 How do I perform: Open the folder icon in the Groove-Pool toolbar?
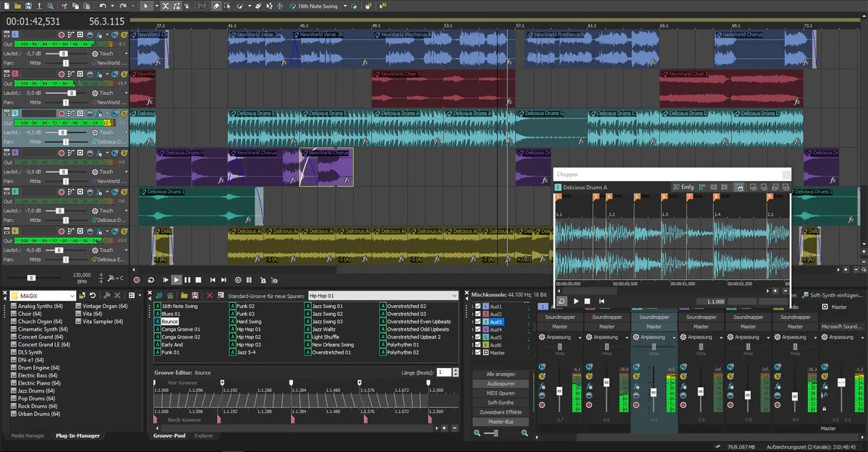[x=185, y=295]
